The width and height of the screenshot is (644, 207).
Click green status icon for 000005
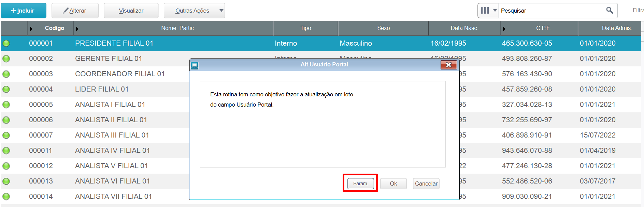click(x=6, y=105)
